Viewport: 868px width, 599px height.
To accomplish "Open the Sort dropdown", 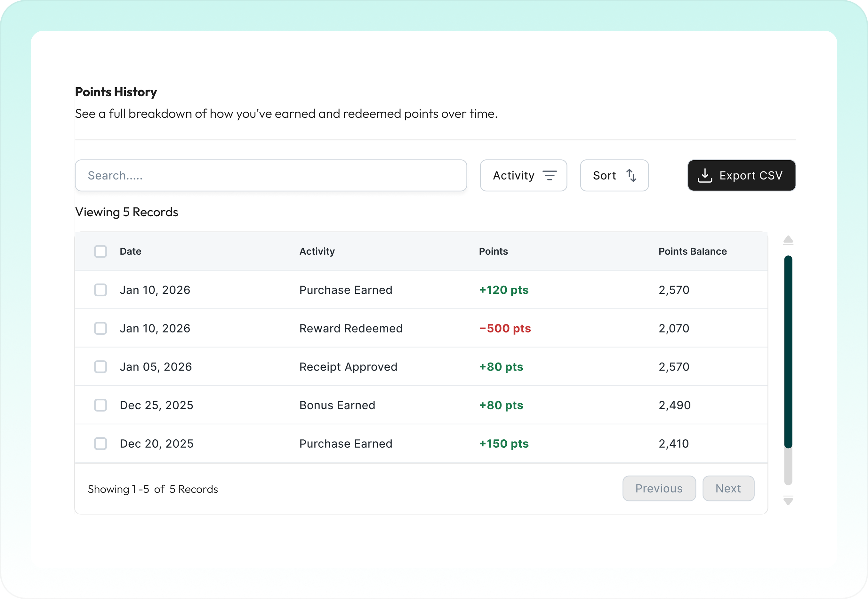I will point(614,175).
